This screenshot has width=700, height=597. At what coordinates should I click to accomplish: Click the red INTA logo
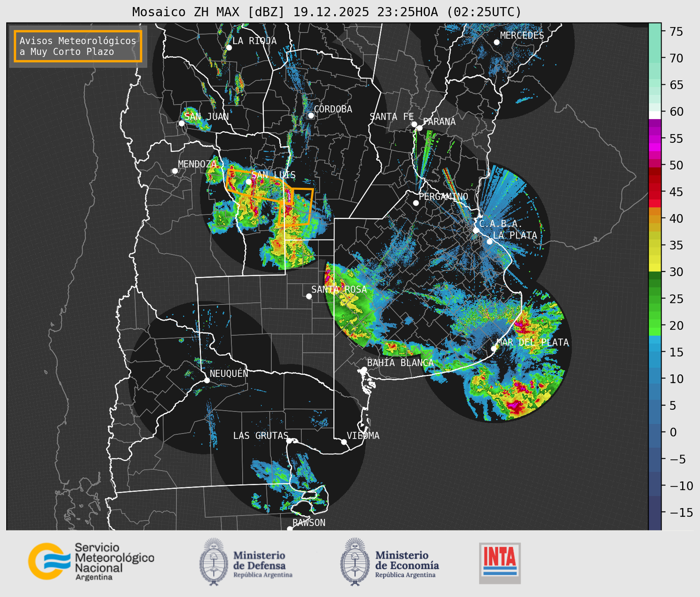coord(500,563)
